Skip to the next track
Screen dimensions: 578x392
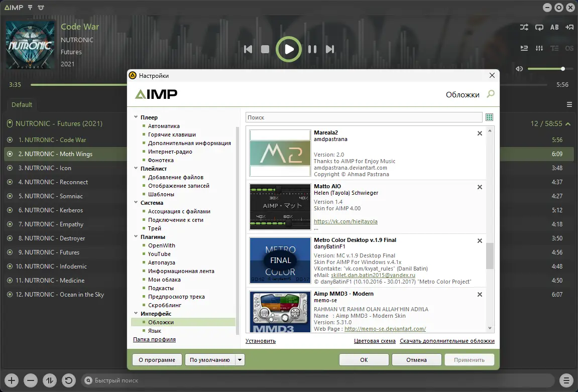[x=330, y=49]
